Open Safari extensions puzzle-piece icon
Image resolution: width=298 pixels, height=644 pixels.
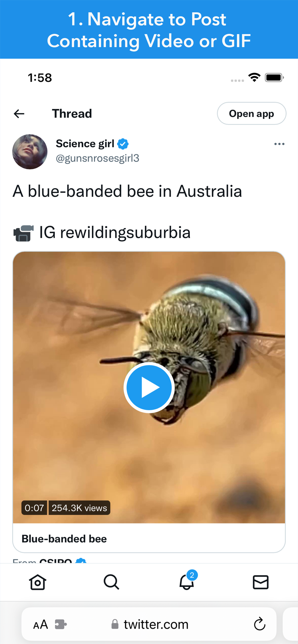61,624
